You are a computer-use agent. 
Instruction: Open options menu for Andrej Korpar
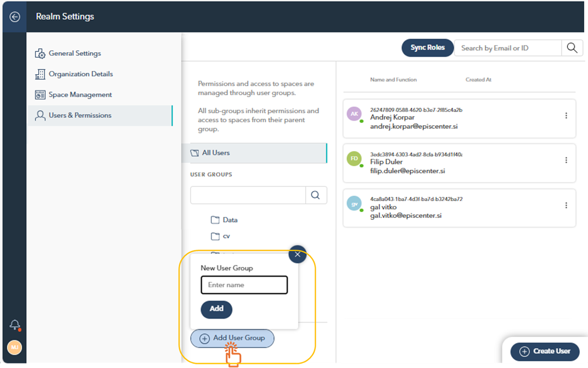click(566, 116)
